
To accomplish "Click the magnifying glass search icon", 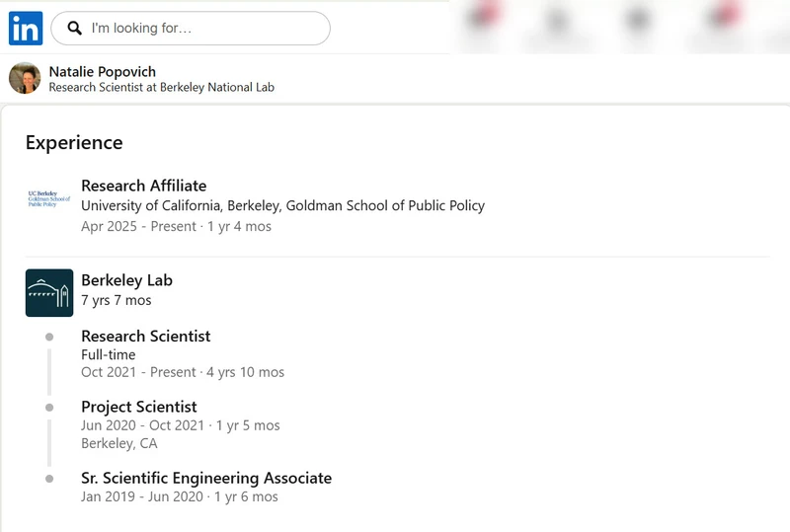I will pyautogui.click(x=75, y=29).
